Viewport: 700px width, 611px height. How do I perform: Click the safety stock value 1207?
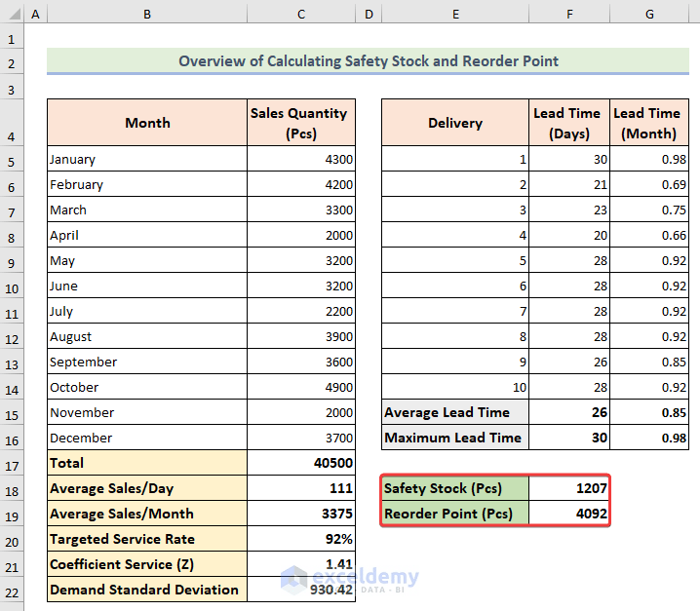pyautogui.click(x=569, y=488)
